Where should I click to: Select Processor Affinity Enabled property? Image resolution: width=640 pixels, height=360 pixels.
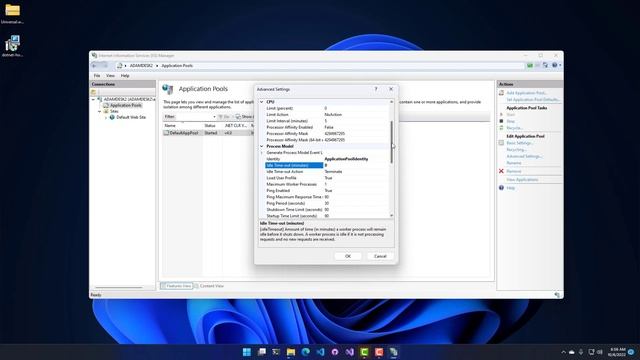pyautogui.click(x=327, y=127)
